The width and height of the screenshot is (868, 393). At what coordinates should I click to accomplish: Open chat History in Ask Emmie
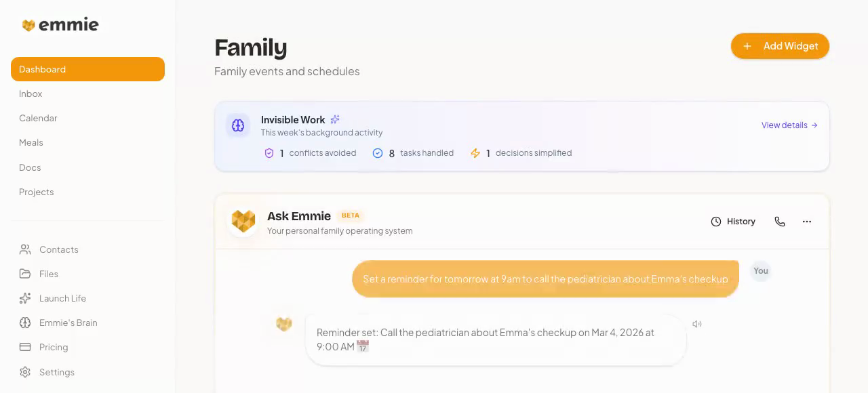[x=733, y=222]
